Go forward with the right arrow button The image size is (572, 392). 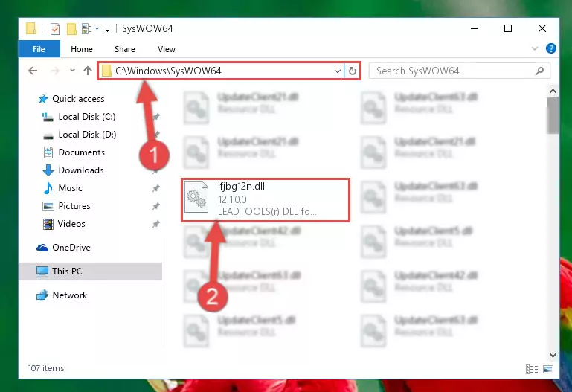(x=55, y=71)
